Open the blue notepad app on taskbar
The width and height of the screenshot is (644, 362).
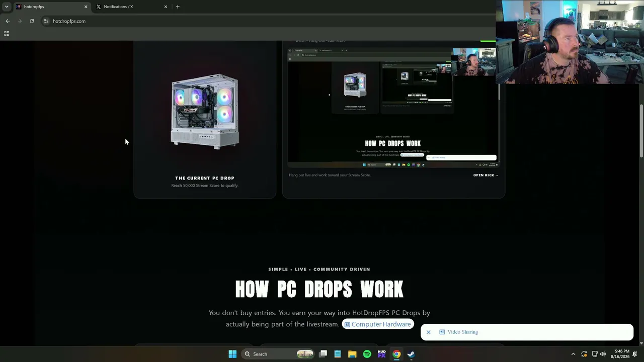(x=338, y=354)
